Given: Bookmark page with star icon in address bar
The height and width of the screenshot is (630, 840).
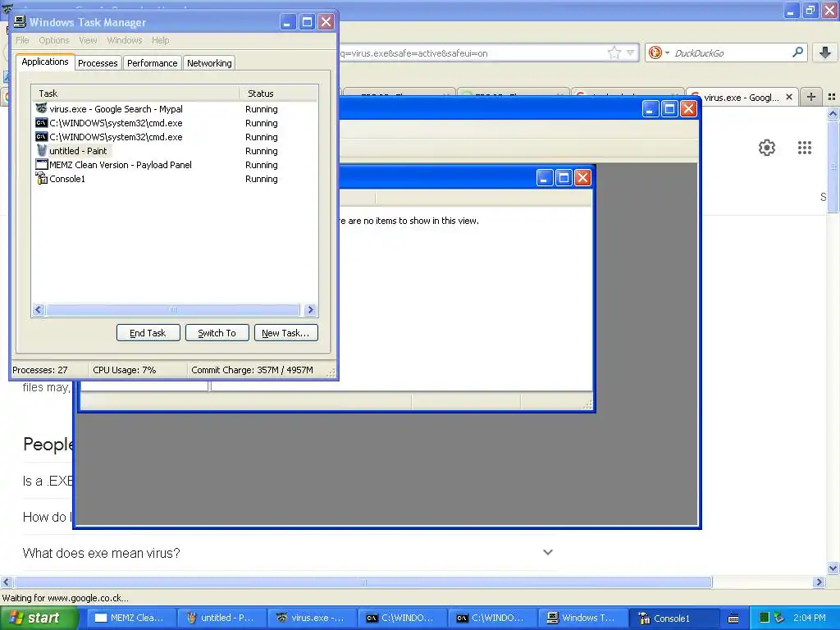Looking at the screenshot, I should click(614, 52).
